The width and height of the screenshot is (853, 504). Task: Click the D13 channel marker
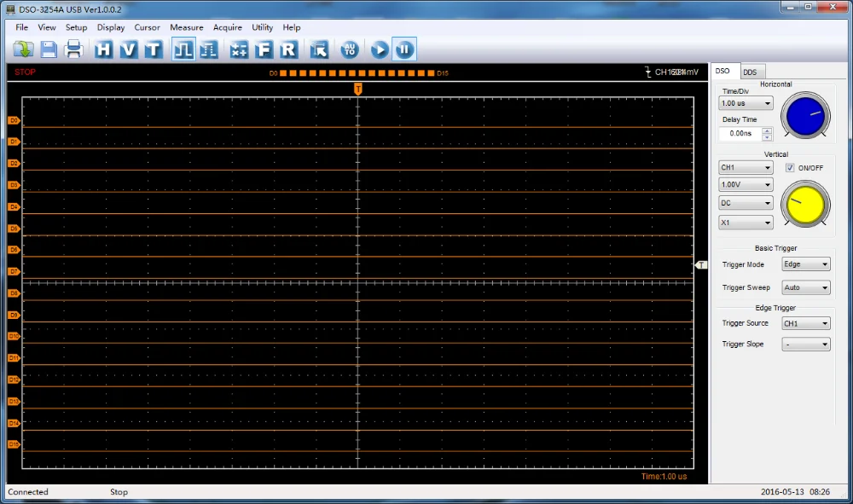pyautogui.click(x=15, y=402)
